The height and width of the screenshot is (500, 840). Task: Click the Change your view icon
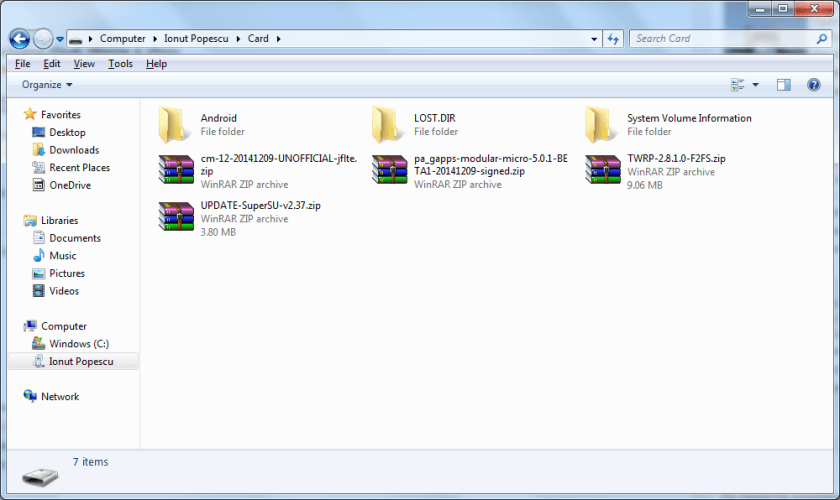pos(738,85)
